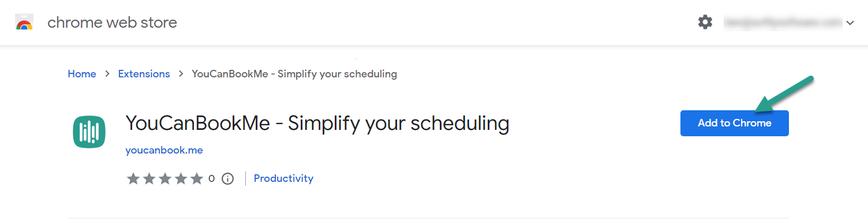Viewport: 868px width, 224px height.
Task: Click the second rating star
Action: (x=149, y=178)
